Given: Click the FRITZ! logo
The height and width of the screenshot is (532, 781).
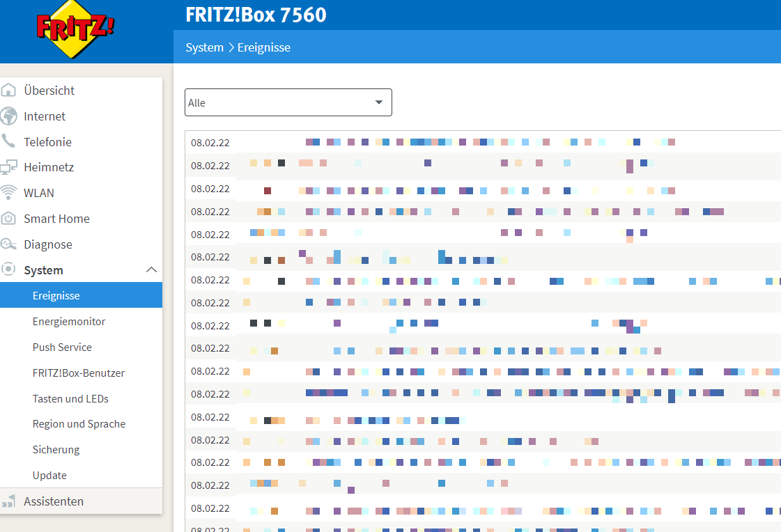Looking at the screenshot, I should point(75,29).
